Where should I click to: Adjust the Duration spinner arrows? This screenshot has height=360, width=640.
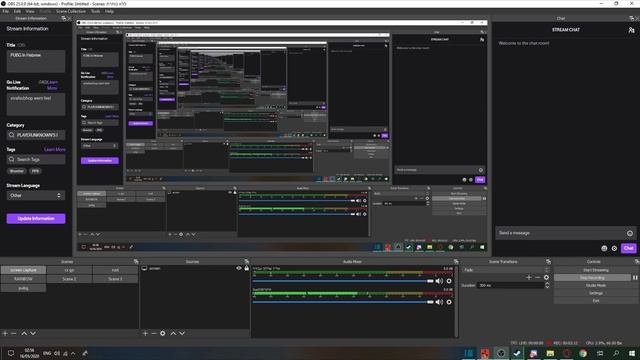pos(547,285)
